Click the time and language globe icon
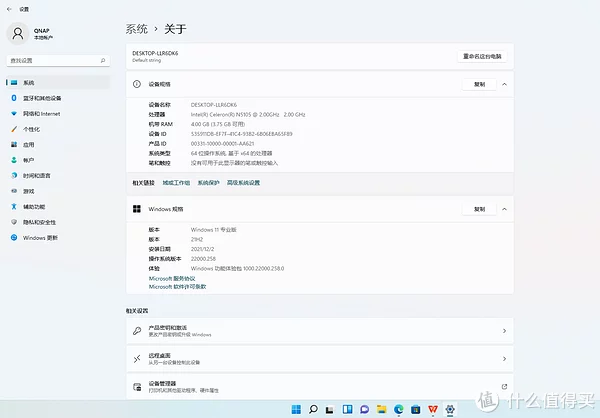 click(x=14, y=176)
